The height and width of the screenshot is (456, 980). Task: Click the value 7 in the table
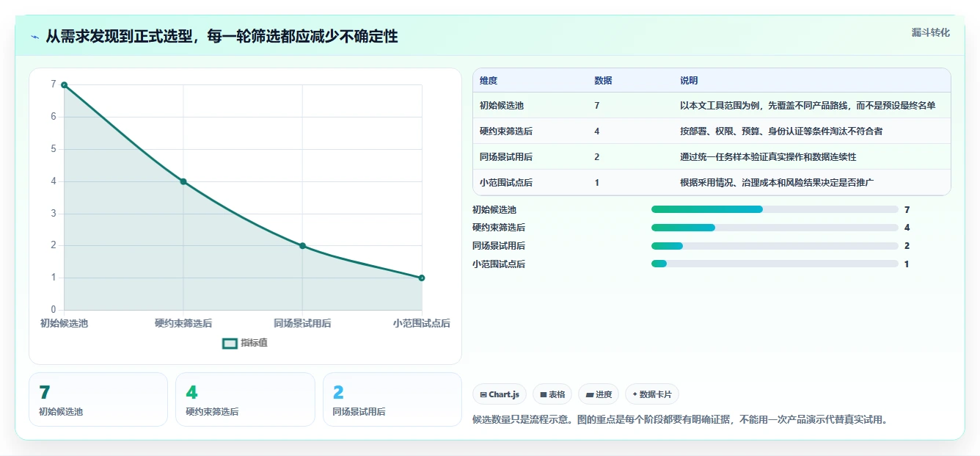pyautogui.click(x=597, y=106)
